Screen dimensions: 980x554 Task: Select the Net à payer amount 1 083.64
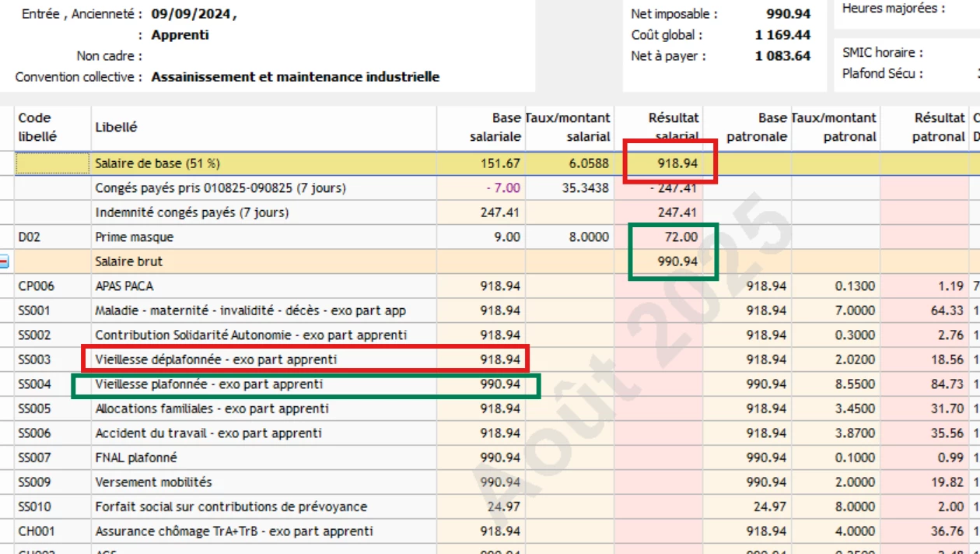pos(782,56)
